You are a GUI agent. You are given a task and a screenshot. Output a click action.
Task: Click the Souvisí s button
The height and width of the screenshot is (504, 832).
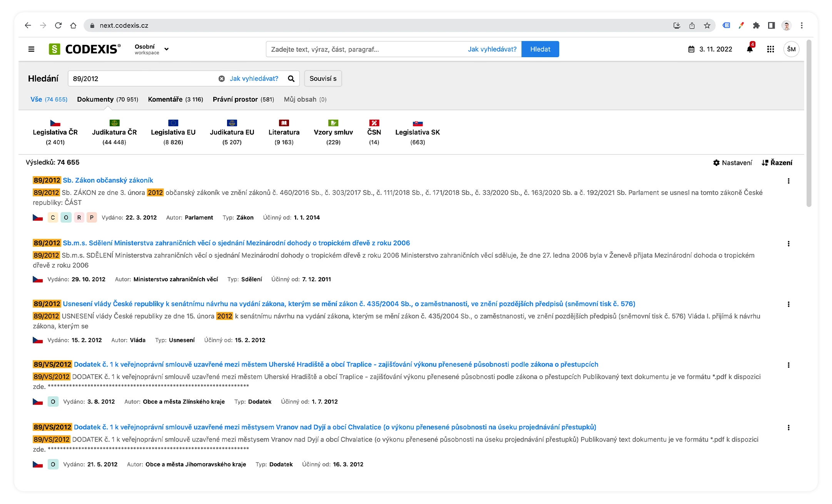coord(323,78)
